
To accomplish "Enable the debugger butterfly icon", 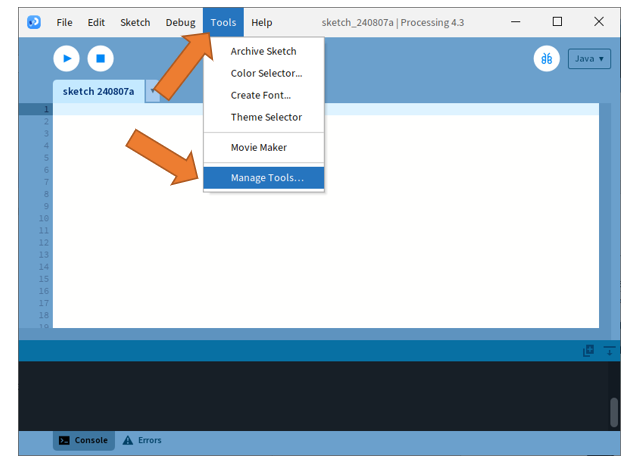I will (547, 59).
